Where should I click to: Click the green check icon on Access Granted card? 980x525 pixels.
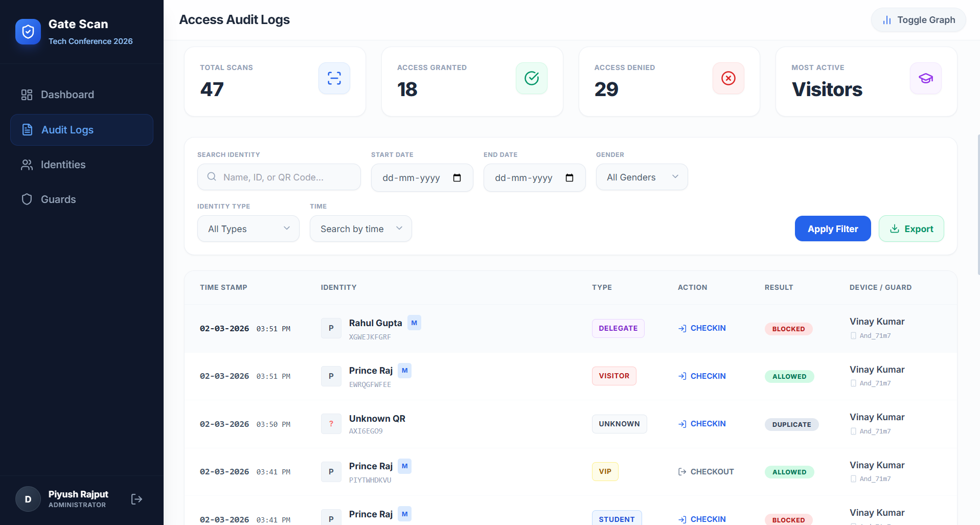[532, 78]
